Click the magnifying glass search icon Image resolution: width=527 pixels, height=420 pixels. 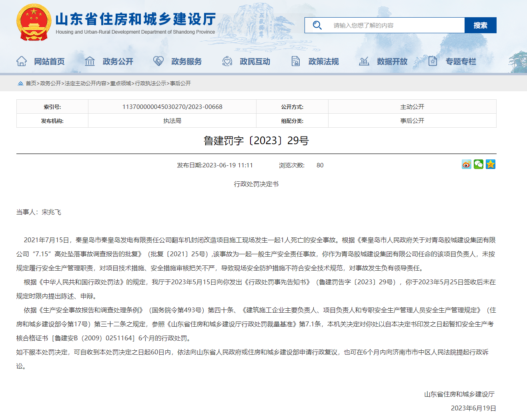pos(317,25)
